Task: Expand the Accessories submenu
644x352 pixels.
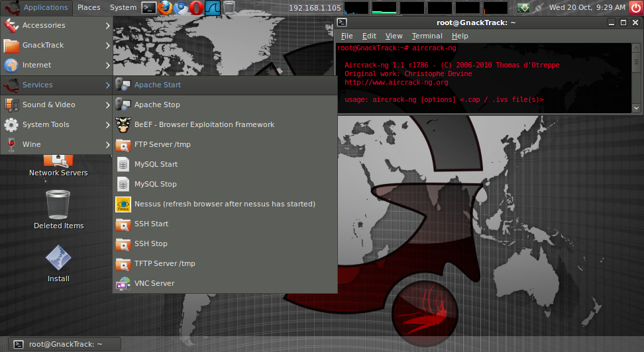Action: click(56, 25)
